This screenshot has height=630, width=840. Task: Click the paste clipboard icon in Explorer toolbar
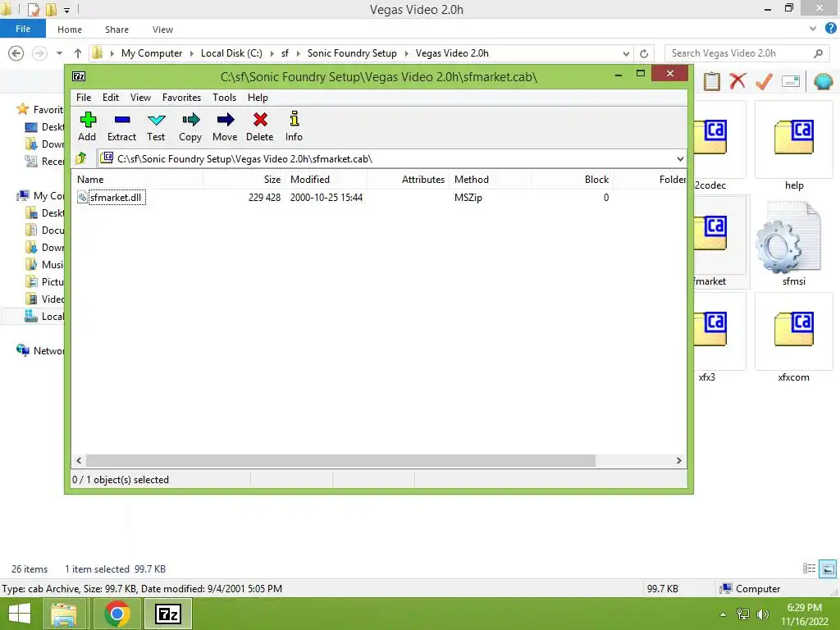711,81
